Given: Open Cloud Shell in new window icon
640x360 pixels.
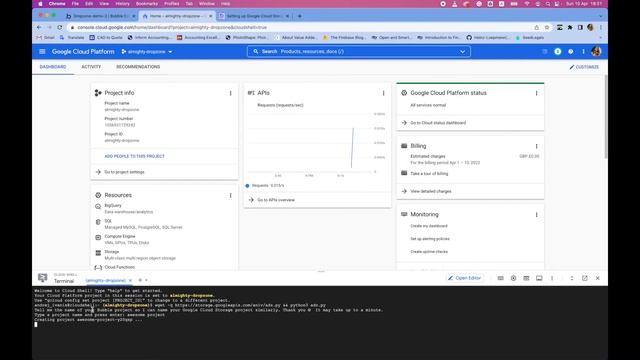Looking at the screenshot, I should coord(584,278).
